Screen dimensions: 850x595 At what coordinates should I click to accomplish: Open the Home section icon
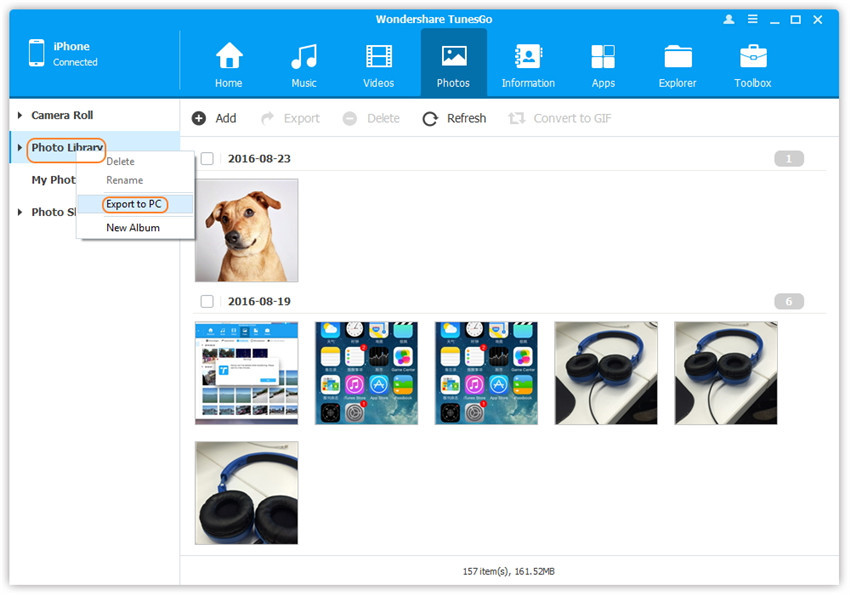(x=229, y=57)
